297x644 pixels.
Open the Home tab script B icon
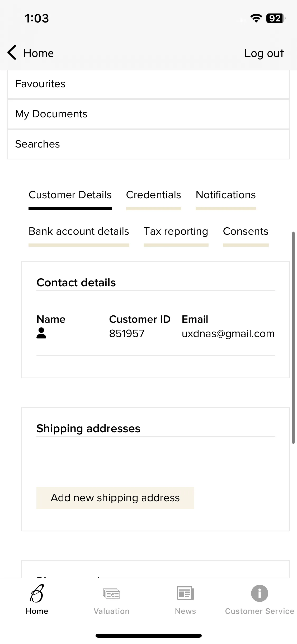pos(37,594)
